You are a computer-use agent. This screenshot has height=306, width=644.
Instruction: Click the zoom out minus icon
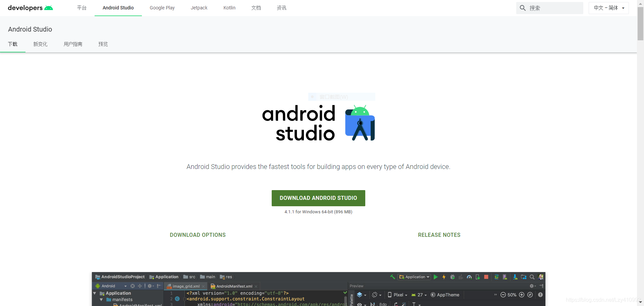pyautogui.click(x=503, y=295)
